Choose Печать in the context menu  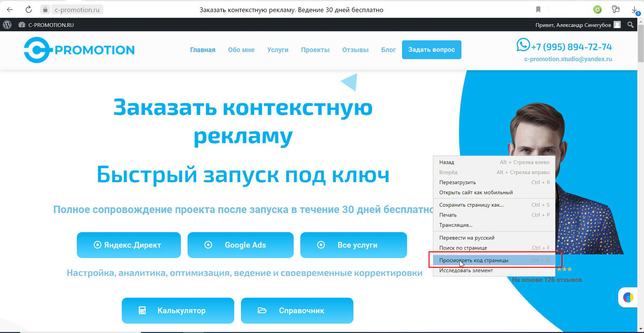click(493, 215)
